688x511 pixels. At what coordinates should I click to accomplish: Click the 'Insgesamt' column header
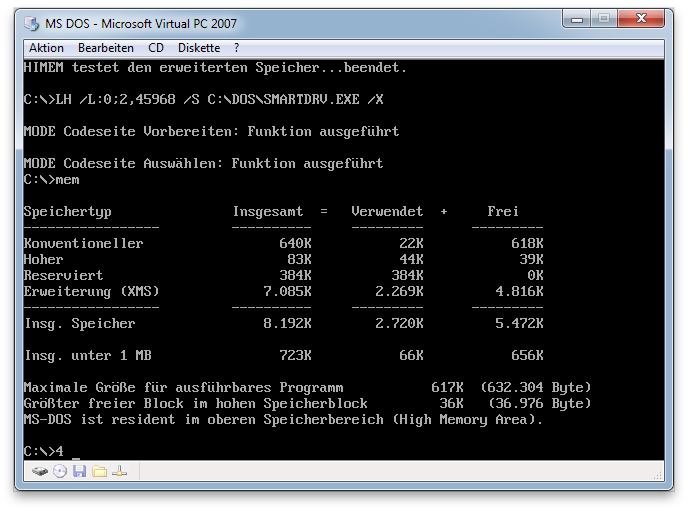(268, 211)
